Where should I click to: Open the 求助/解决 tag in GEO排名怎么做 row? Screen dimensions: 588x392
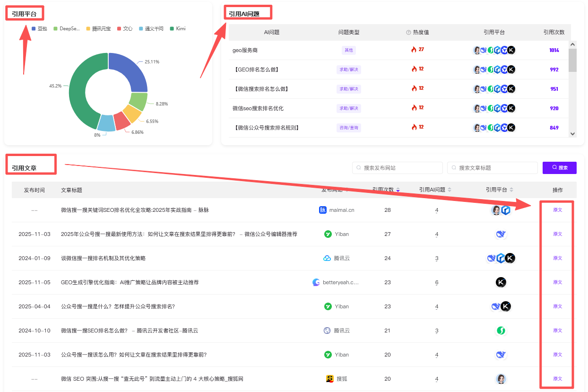tap(348, 70)
